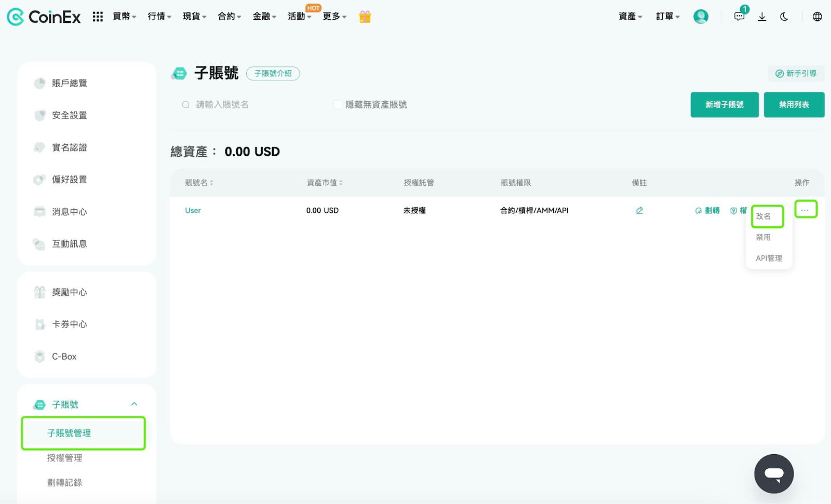Click the gift box icon
Screen dimensions: 831x504
(365, 17)
